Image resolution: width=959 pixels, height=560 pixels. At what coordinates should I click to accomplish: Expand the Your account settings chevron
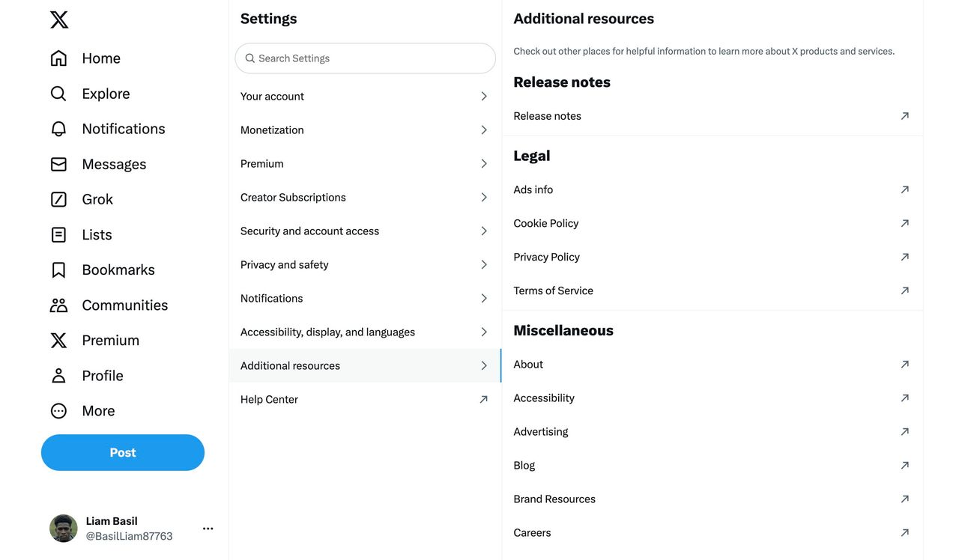point(484,96)
